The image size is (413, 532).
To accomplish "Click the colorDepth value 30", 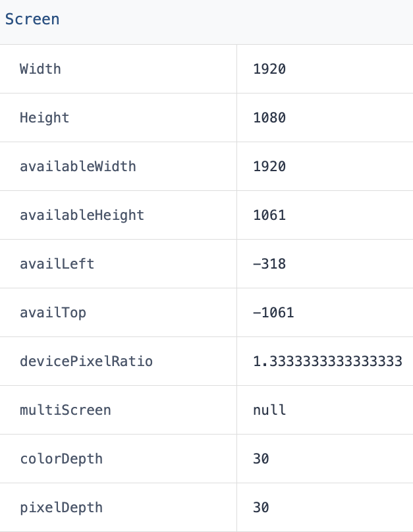I will 261,459.
